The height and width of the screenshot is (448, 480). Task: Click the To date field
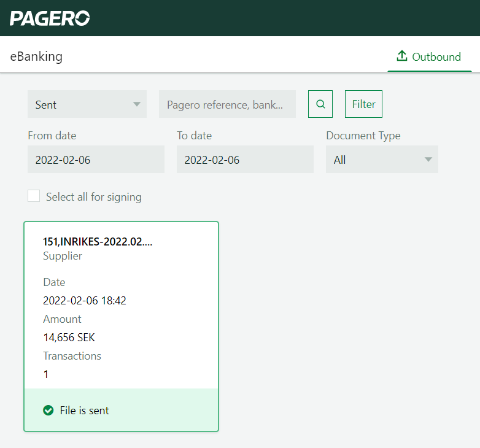(x=245, y=160)
